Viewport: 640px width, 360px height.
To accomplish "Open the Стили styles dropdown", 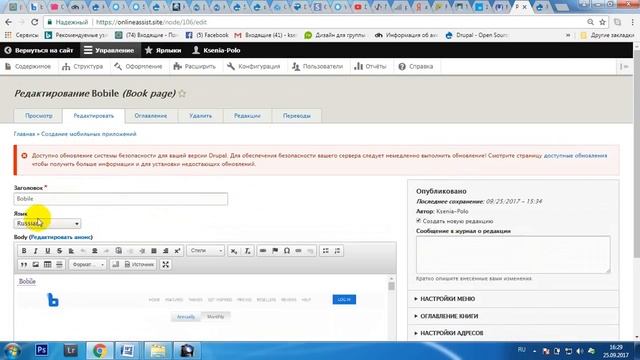I will click(206, 251).
